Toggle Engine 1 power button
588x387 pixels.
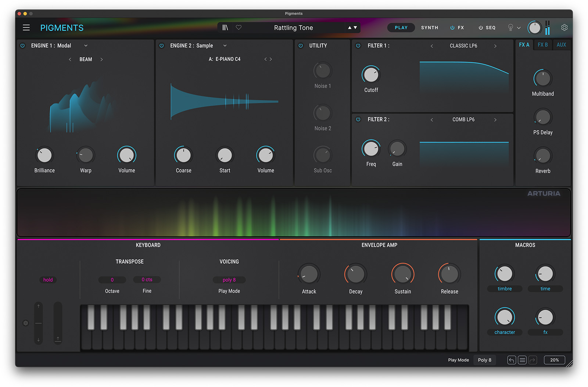click(22, 46)
